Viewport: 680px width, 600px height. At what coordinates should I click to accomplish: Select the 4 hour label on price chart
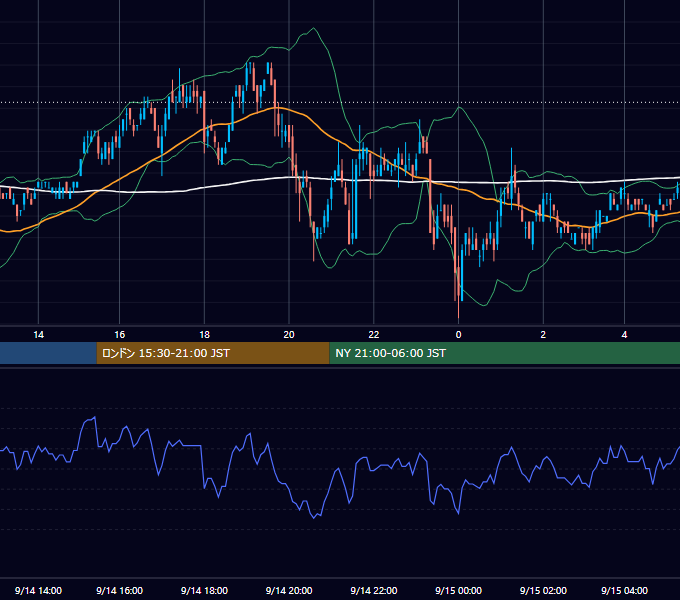click(x=624, y=335)
